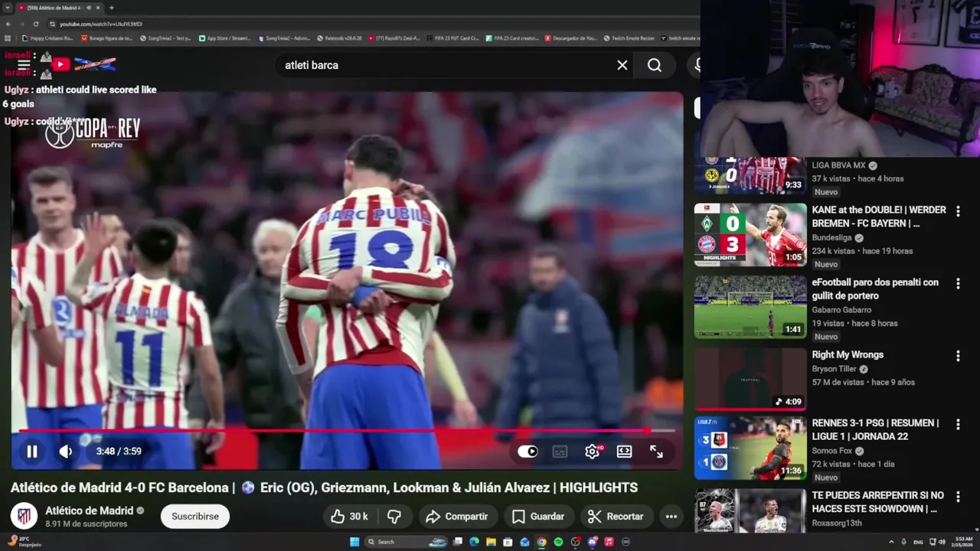980x551 pixels.
Task: Open 'FIFA 23 Card creator' bookmark
Action: point(511,37)
